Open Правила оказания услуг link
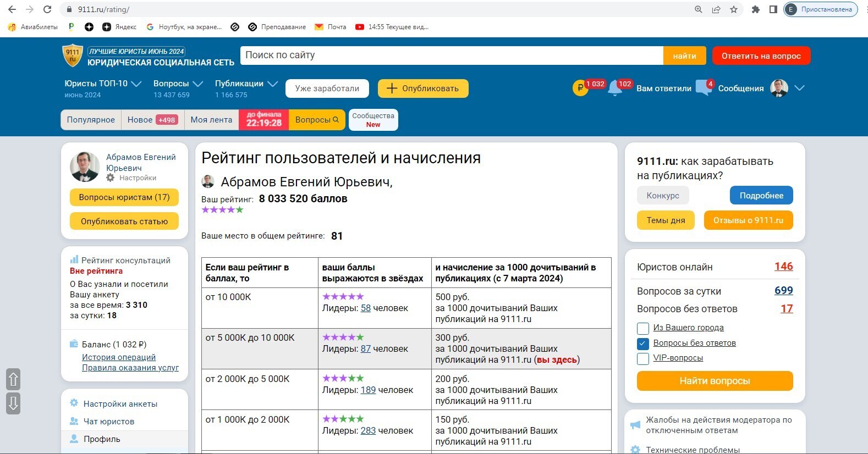Viewport: 868px width, 454px height. [130, 368]
